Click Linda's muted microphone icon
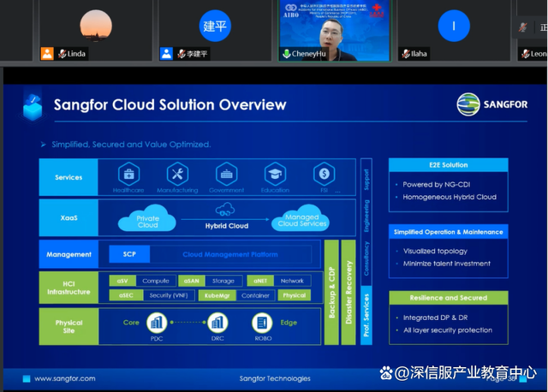The image size is (548, 392). pyautogui.click(x=62, y=54)
